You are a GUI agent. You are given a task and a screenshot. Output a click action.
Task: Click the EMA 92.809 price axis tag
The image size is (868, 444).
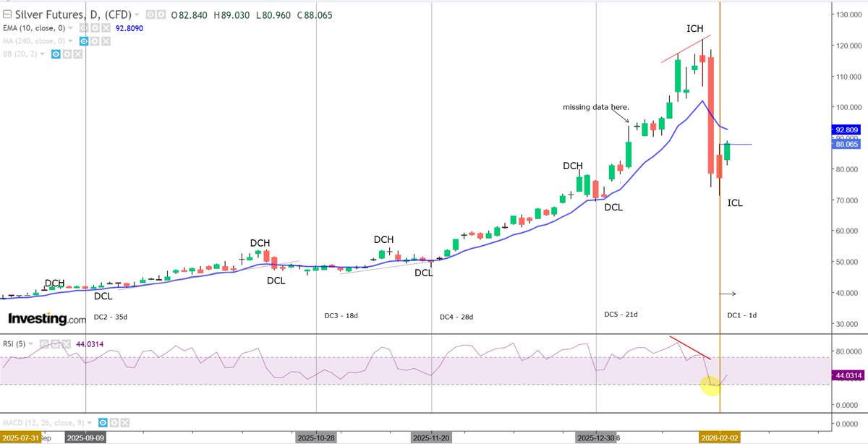848,131
